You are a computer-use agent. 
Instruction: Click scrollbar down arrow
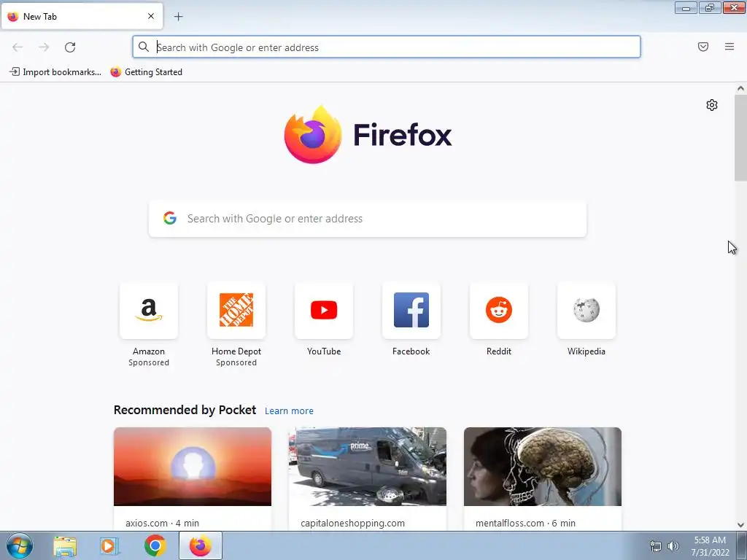pos(740,525)
